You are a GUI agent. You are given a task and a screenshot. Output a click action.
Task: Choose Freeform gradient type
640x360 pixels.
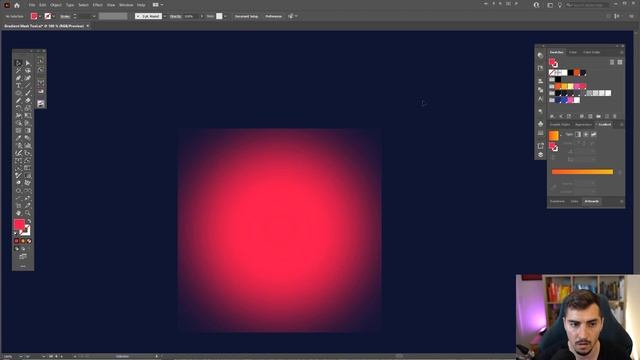[x=593, y=134]
